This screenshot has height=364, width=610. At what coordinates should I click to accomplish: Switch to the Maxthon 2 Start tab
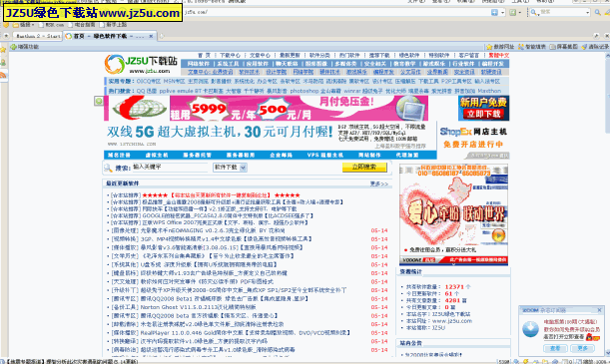tap(38, 36)
